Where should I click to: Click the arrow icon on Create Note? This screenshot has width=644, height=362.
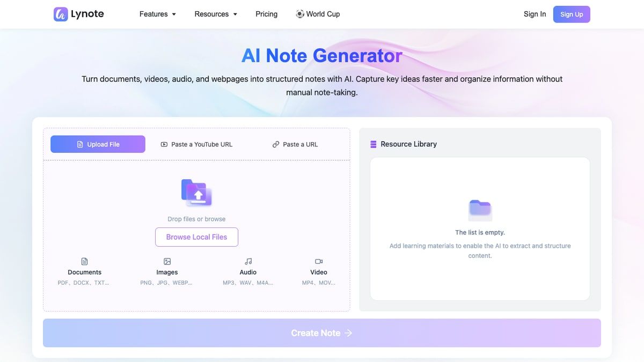click(348, 333)
